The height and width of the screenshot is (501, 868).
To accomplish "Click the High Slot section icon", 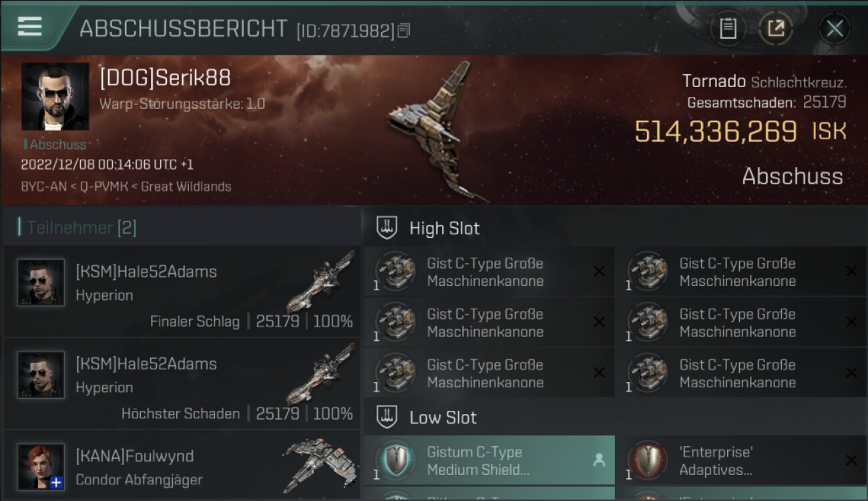I will point(387,228).
